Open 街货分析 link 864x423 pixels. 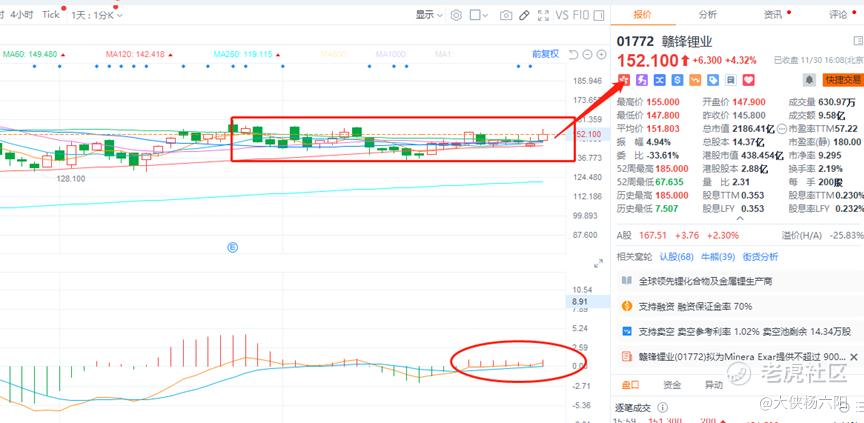pos(760,257)
